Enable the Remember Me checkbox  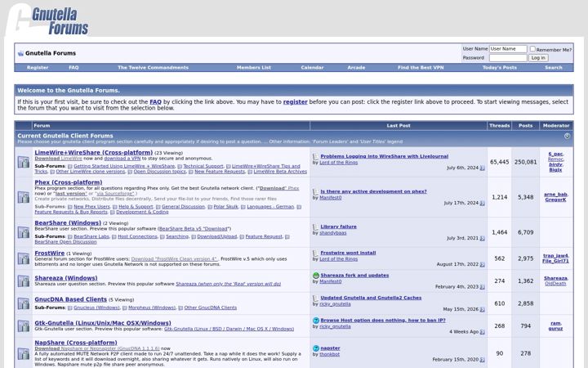(x=532, y=49)
